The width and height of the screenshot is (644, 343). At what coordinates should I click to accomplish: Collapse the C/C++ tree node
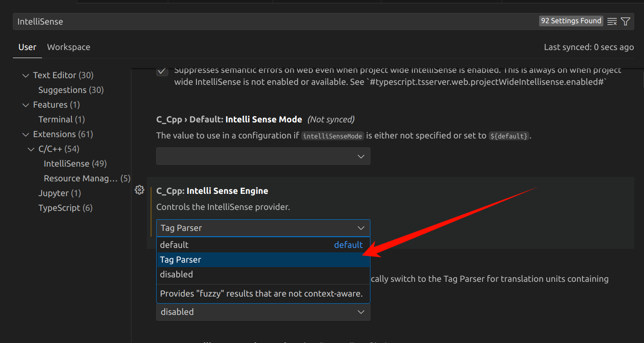(x=31, y=149)
